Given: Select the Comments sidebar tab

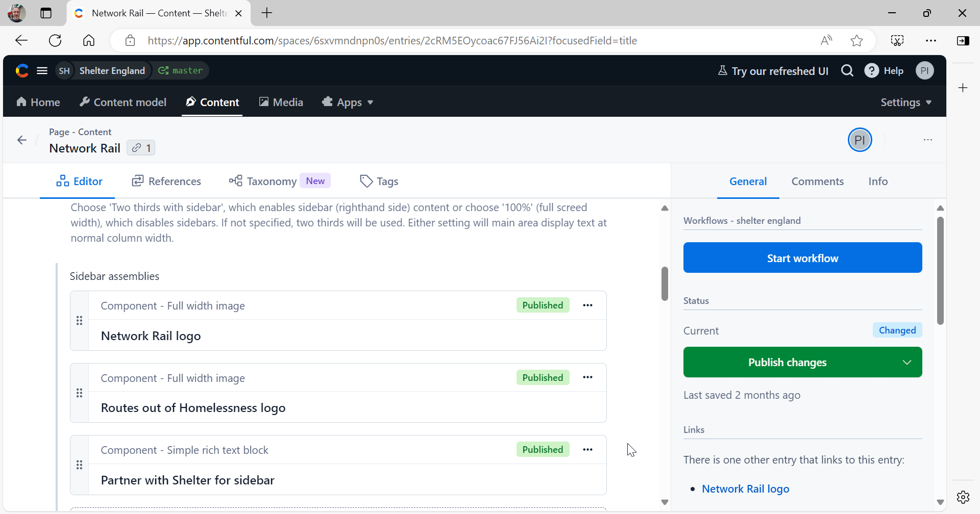Looking at the screenshot, I should [818, 181].
